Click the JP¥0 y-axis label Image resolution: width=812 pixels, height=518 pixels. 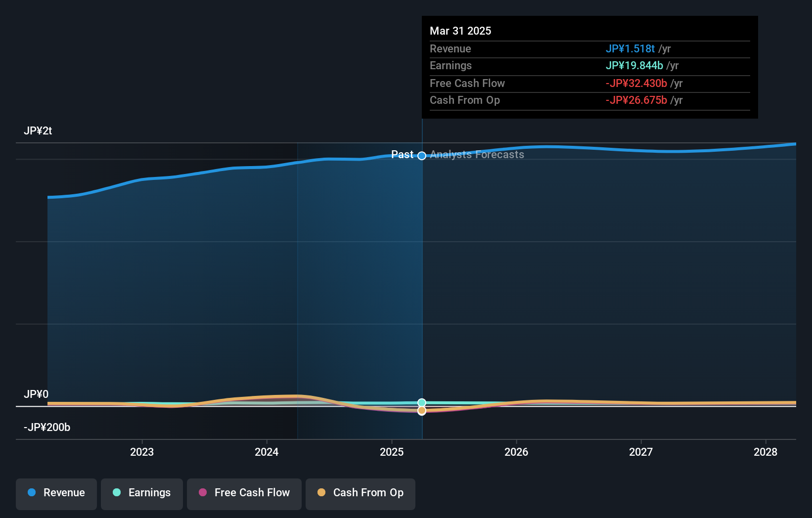36,394
